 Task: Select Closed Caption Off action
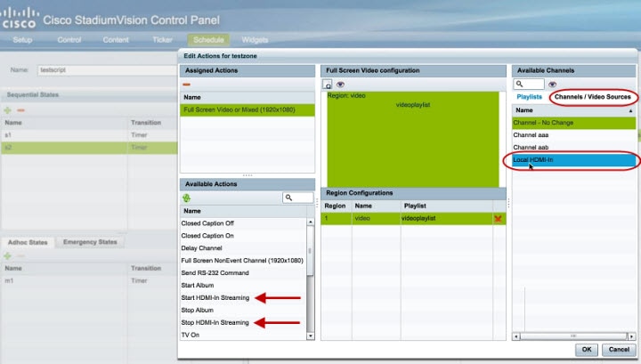[243, 223]
